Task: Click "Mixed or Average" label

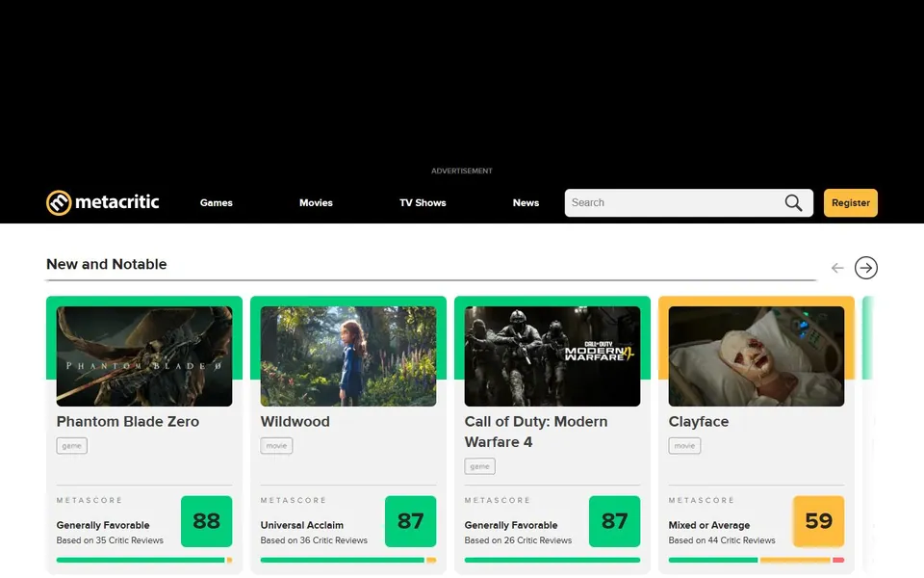Action: [x=709, y=525]
